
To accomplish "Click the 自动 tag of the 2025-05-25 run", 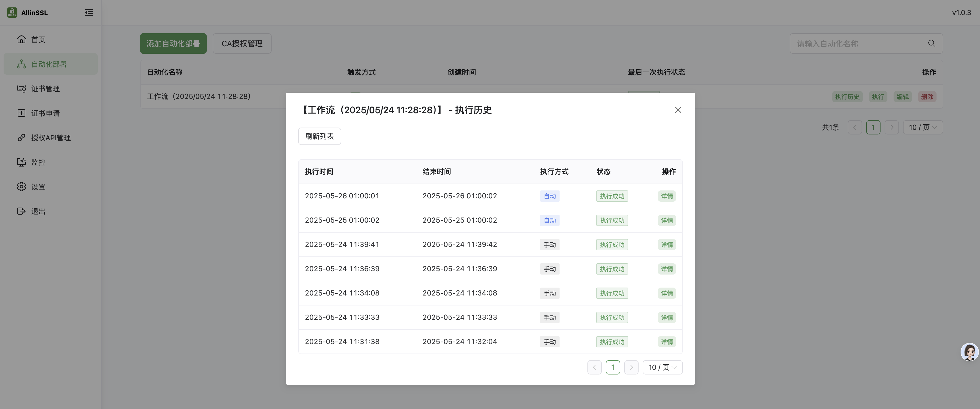I will point(549,220).
